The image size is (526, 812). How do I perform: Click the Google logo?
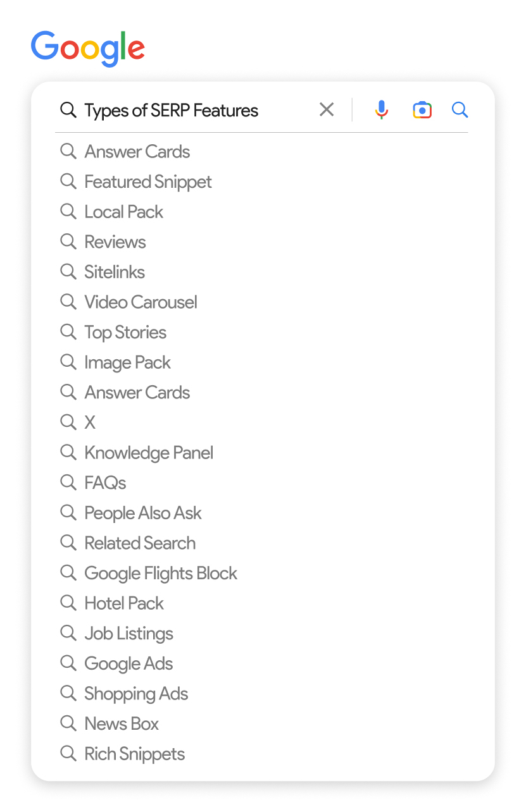click(88, 46)
